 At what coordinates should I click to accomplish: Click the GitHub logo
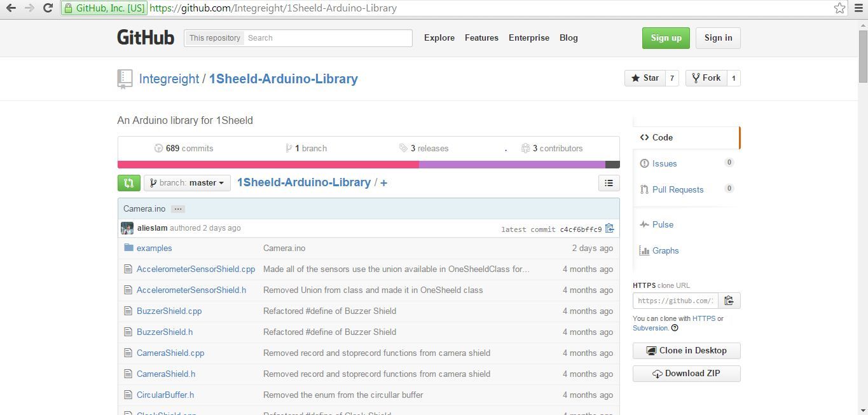click(x=145, y=37)
